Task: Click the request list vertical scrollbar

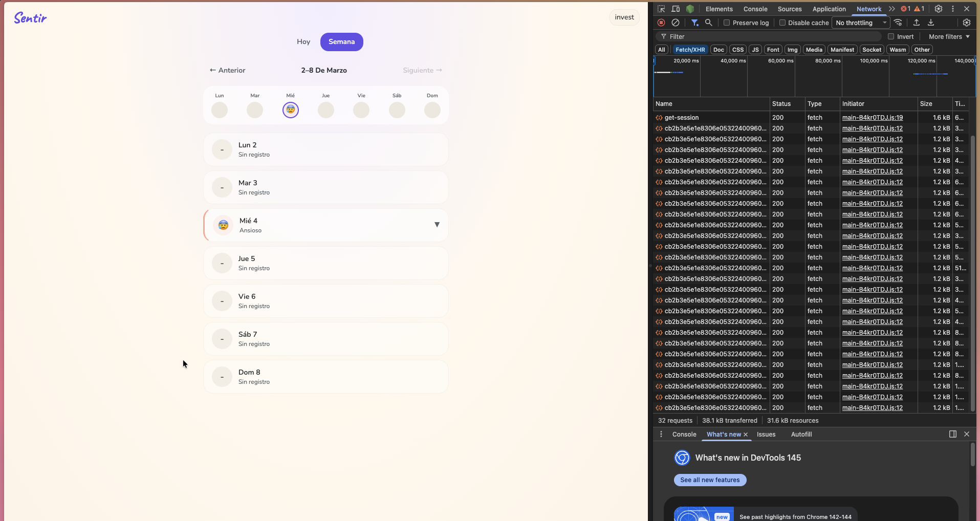Action: (x=974, y=274)
